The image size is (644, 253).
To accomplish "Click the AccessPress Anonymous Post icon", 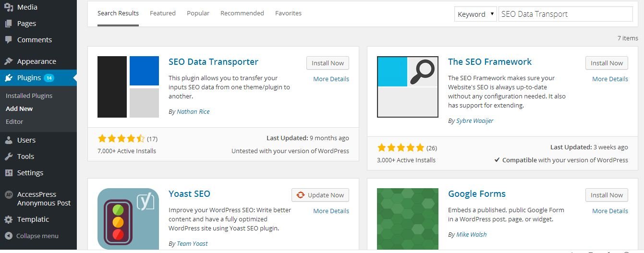I will [x=9, y=194].
